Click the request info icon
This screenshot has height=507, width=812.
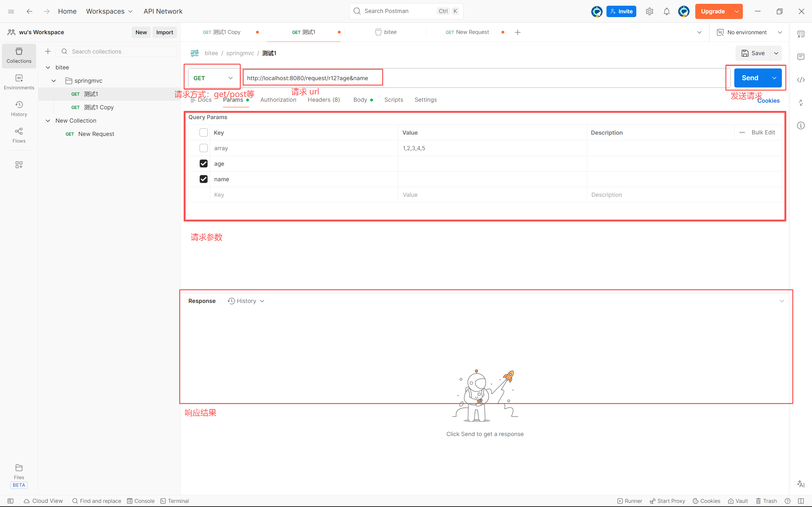pyautogui.click(x=801, y=125)
